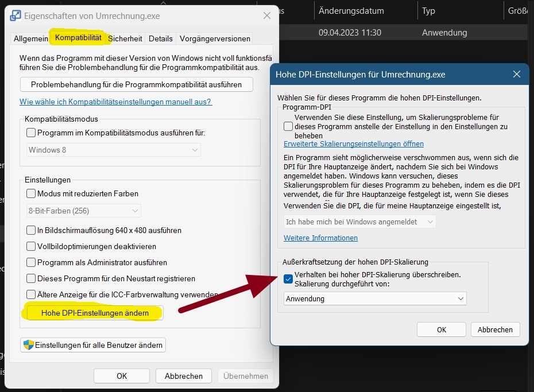The width and height of the screenshot is (534, 392).
Task: Select the Vorgängerversionen tab
Action: tap(215, 38)
